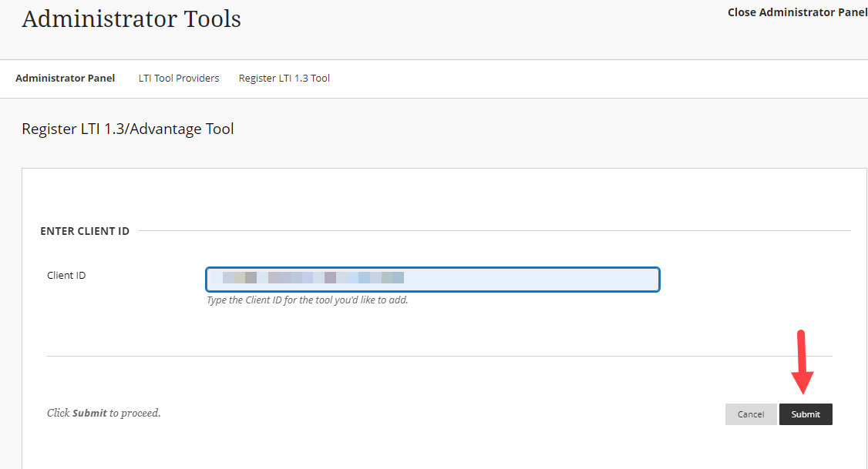
Task: Click the bold Submit word in instructions
Action: point(89,413)
